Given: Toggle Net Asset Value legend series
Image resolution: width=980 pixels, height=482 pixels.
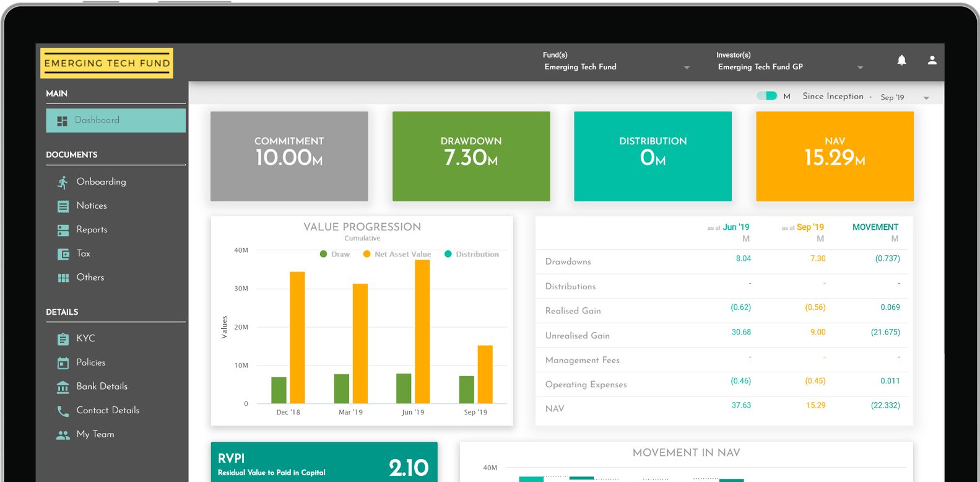Looking at the screenshot, I should (x=397, y=254).
